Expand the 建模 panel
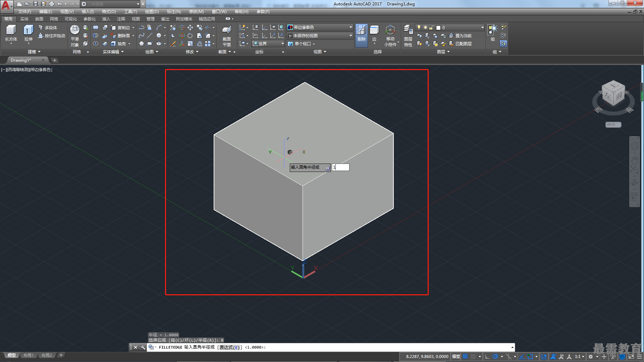Image resolution: width=644 pixels, height=362 pixels. click(34, 52)
